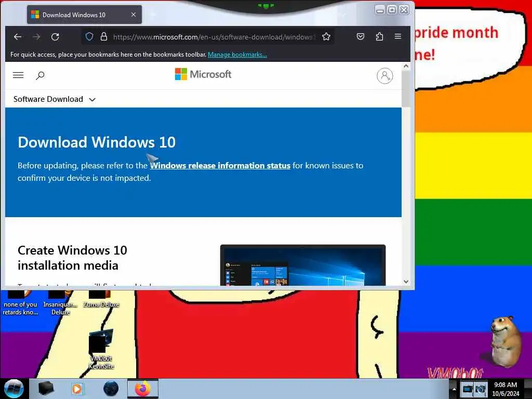
Task: Open the Manage bookmarks link
Action: [x=237, y=54]
